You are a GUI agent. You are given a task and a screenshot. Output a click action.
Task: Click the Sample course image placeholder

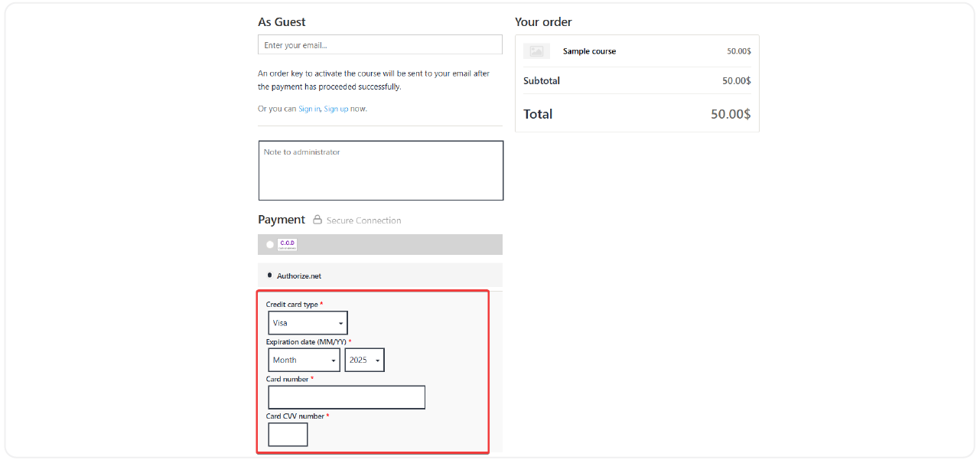coord(536,51)
